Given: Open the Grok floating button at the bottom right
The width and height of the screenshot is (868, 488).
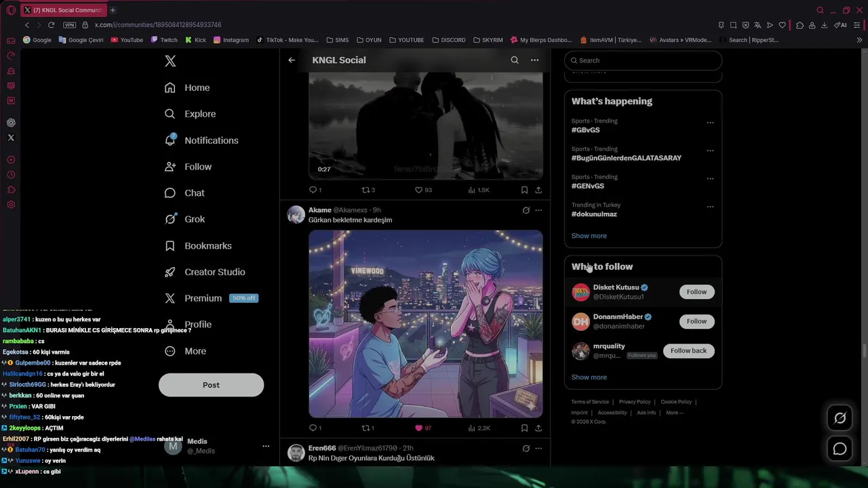Looking at the screenshot, I should (x=840, y=418).
